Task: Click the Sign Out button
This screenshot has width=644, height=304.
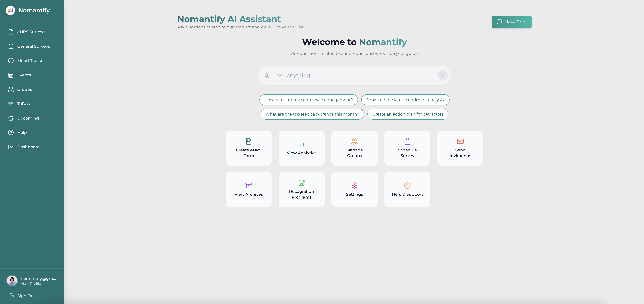Action: click(x=26, y=296)
